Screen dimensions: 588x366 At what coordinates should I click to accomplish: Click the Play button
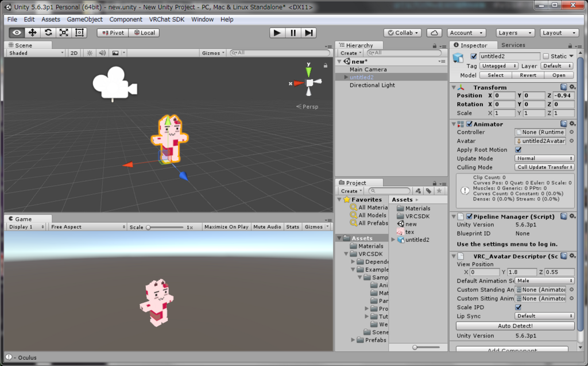pyautogui.click(x=277, y=33)
